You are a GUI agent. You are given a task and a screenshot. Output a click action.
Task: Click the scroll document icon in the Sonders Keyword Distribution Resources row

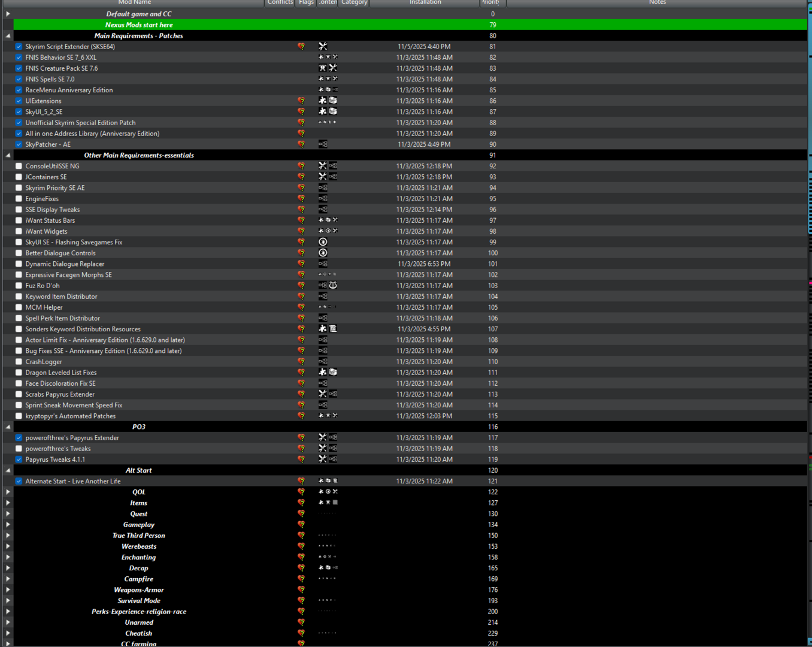pos(333,329)
